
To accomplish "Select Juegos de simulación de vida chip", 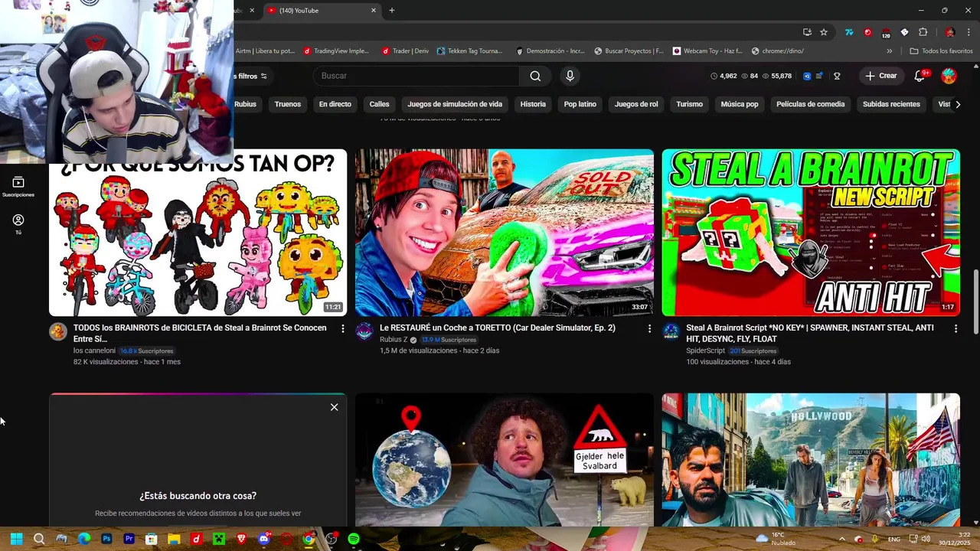I will pyautogui.click(x=455, y=104).
